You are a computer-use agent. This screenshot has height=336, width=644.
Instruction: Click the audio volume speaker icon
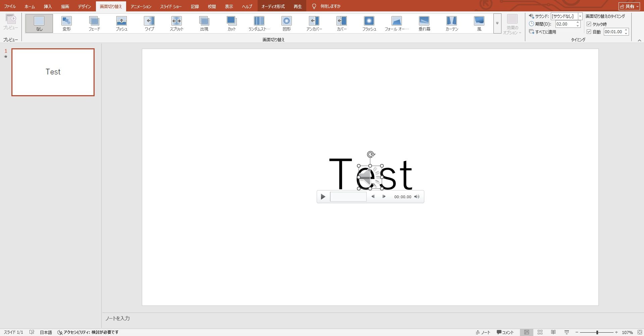(417, 197)
